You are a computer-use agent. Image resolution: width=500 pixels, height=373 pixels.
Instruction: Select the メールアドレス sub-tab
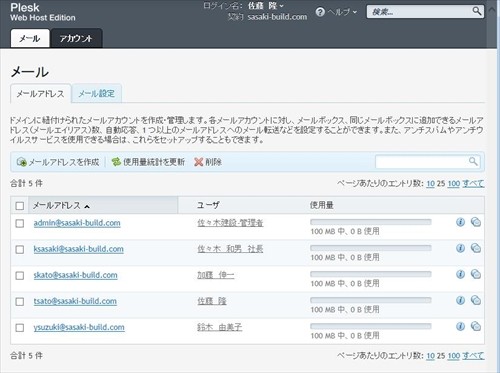pyautogui.click(x=41, y=94)
